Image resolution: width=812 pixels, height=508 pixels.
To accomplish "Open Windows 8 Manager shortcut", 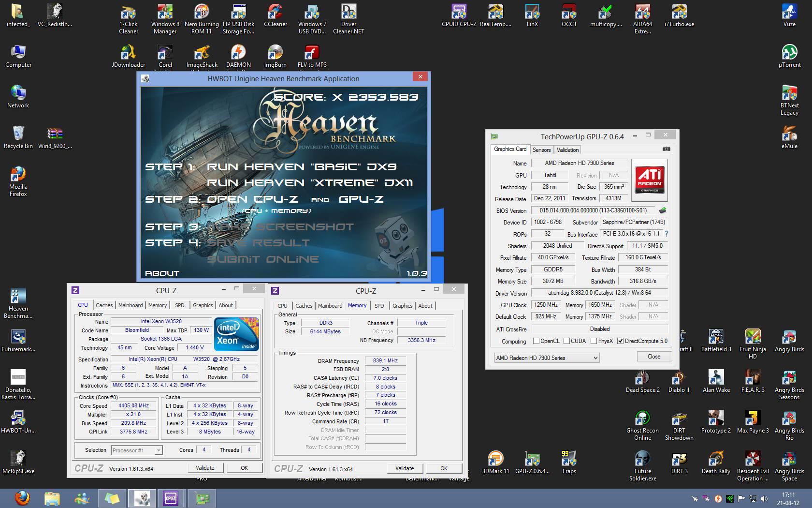I will click(165, 19).
